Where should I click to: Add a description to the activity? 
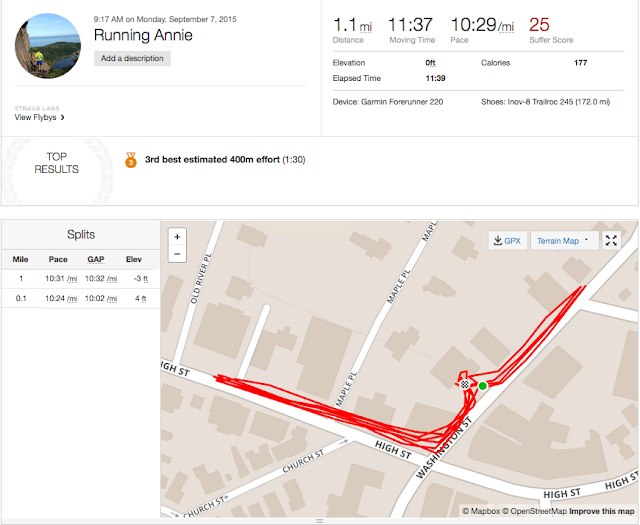click(133, 59)
